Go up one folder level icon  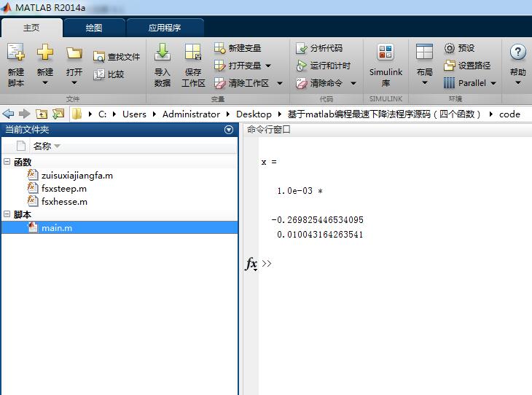click(42, 114)
